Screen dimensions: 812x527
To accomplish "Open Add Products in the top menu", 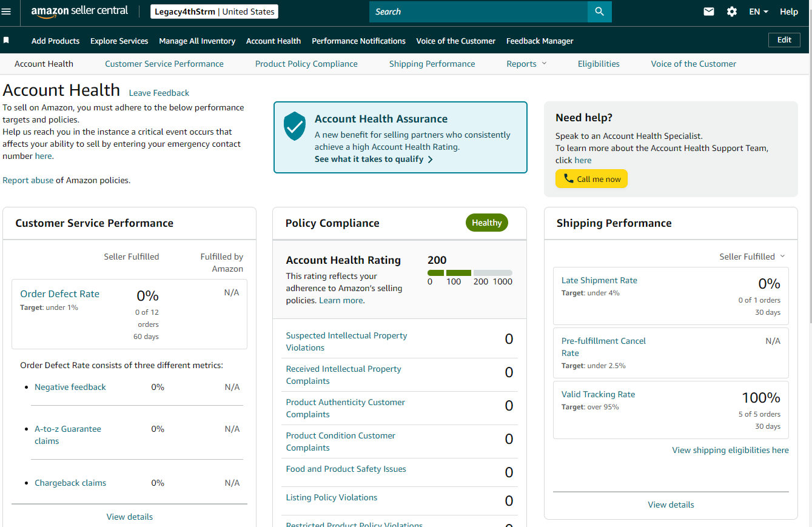I will [x=55, y=41].
